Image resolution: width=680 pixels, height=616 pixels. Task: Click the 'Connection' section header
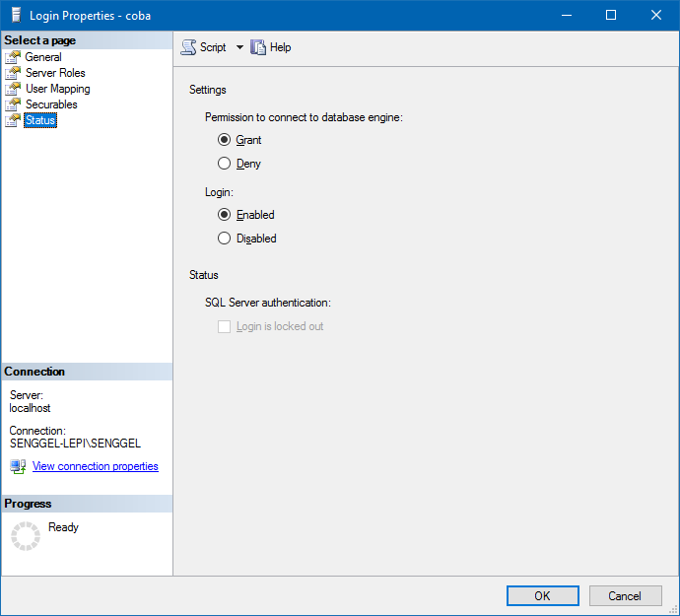(34, 372)
